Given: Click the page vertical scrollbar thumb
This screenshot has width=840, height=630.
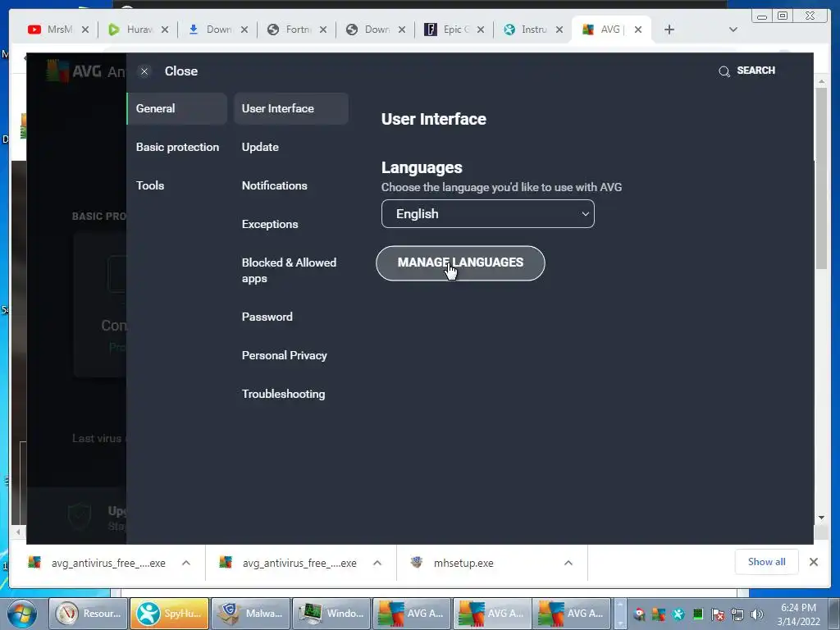Looking at the screenshot, I should [x=821, y=178].
